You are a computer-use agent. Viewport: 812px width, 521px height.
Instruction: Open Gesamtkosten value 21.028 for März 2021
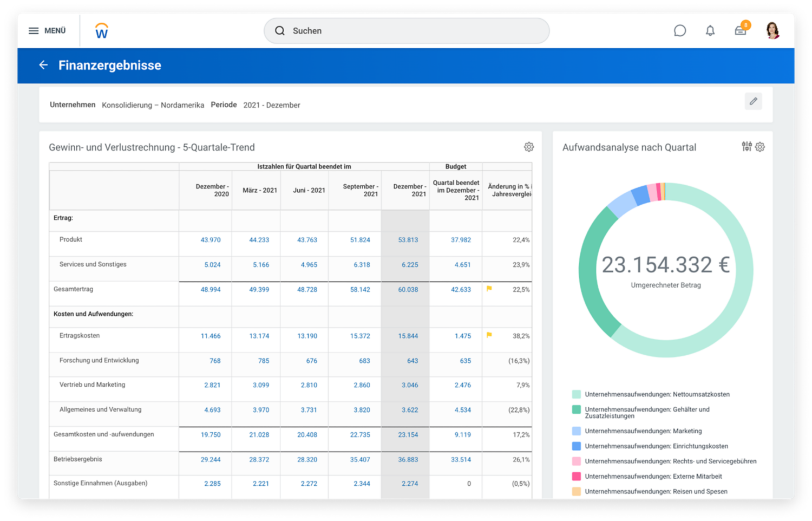click(259, 435)
